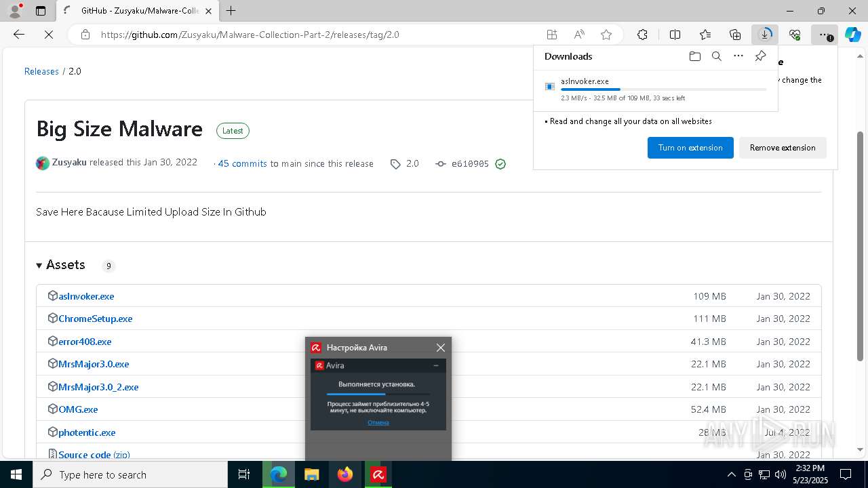Open Downloads toolbar icon
The height and width of the screenshot is (488, 868).
tap(765, 35)
